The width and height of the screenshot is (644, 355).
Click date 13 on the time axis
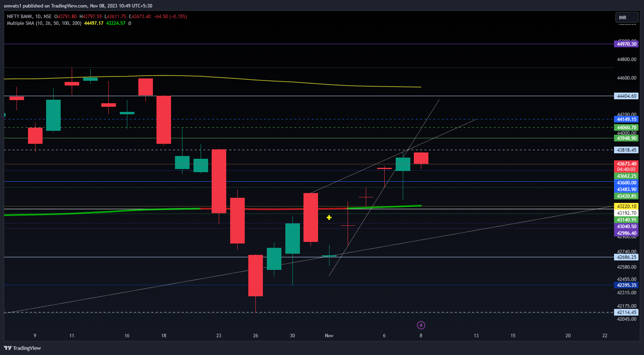476,336
